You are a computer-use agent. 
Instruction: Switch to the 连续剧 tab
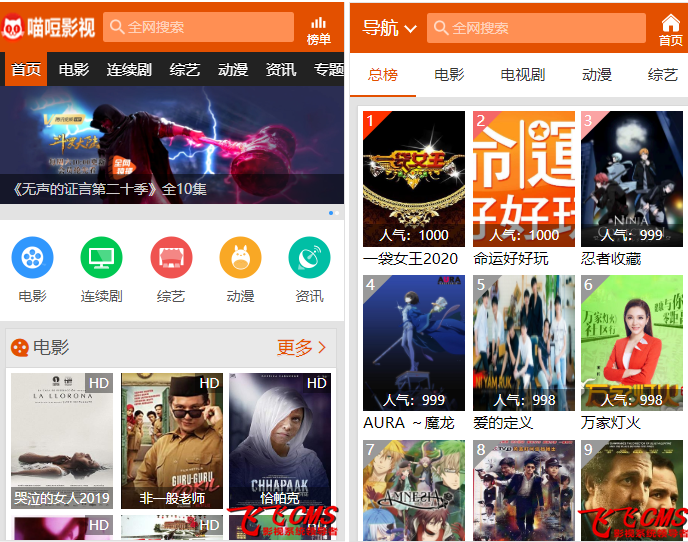click(129, 69)
